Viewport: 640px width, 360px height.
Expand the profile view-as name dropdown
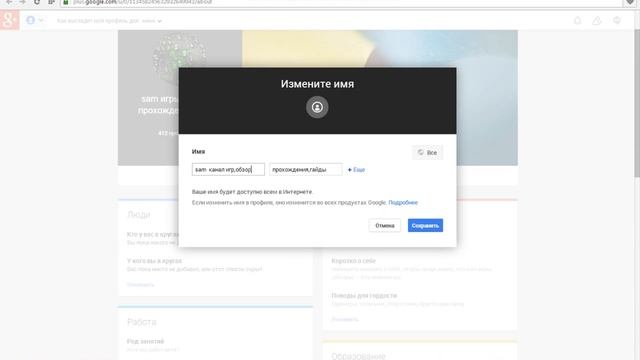151,21
